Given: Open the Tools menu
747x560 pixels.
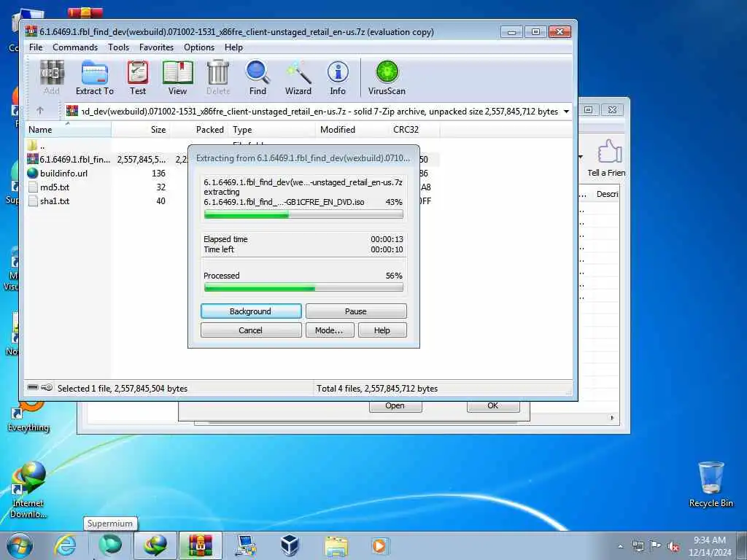Looking at the screenshot, I should click(x=119, y=47).
